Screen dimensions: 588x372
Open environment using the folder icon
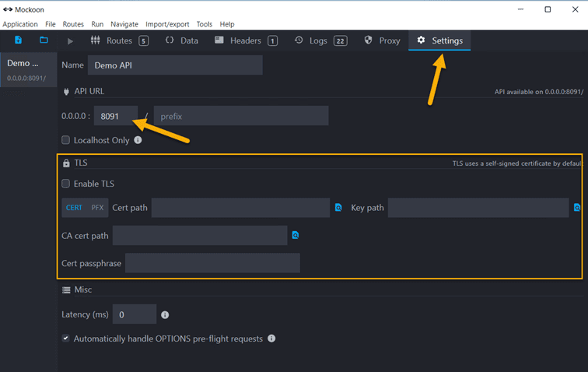(x=44, y=40)
